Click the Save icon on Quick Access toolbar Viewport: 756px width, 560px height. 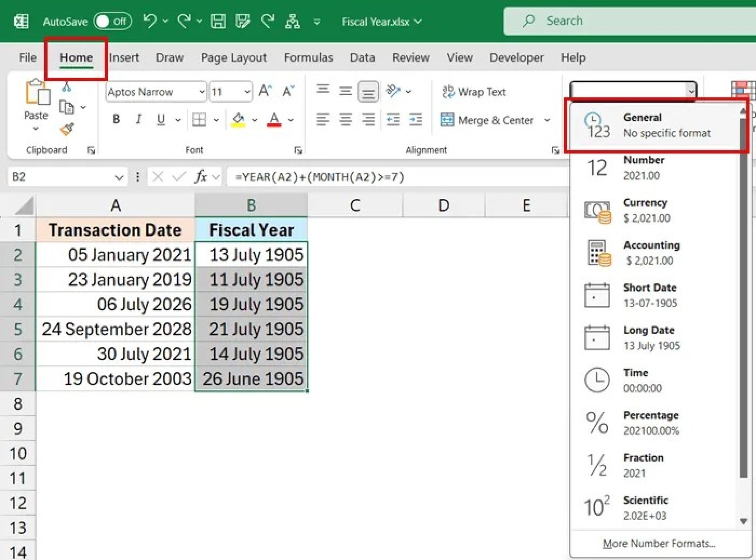(219, 21)
